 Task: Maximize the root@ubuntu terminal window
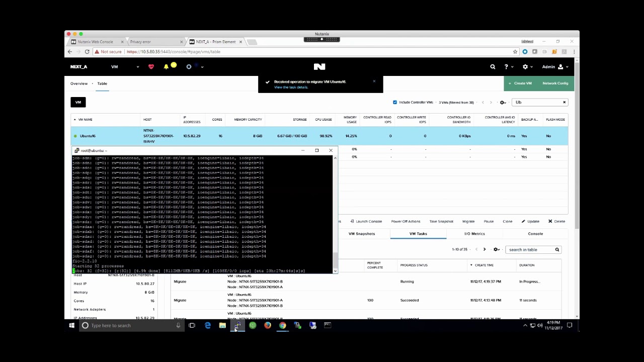316,150
